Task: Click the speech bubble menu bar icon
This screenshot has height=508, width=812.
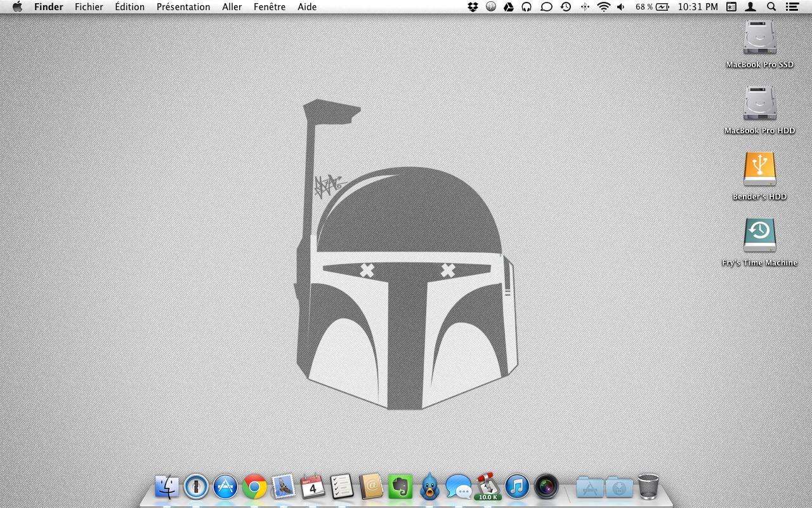Action: [546, 7]
